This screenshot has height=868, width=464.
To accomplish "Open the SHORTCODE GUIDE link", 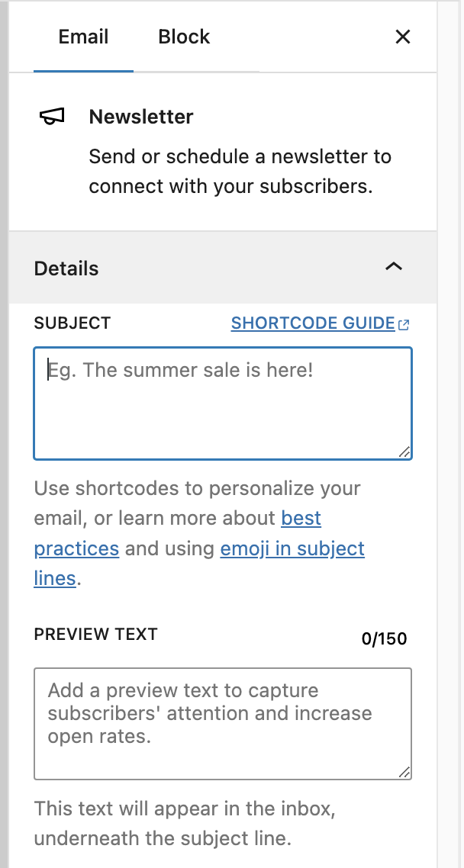I will pos(313,323).
